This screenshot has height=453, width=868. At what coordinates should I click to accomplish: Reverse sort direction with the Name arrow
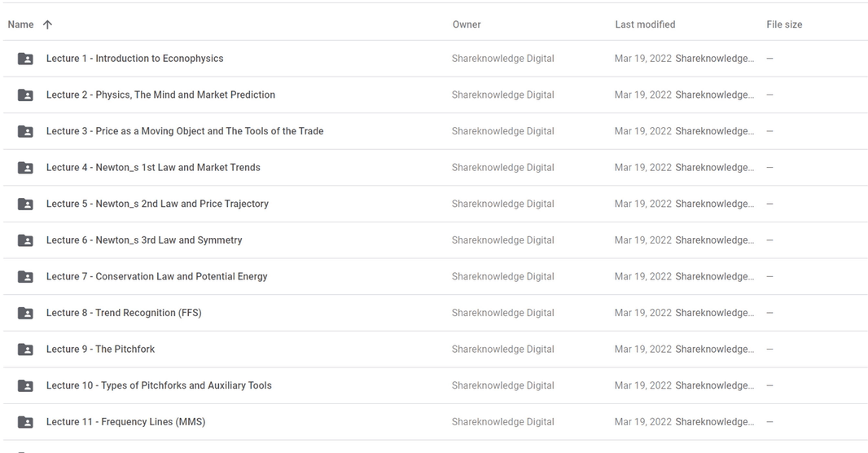click(x=47, y=24)
